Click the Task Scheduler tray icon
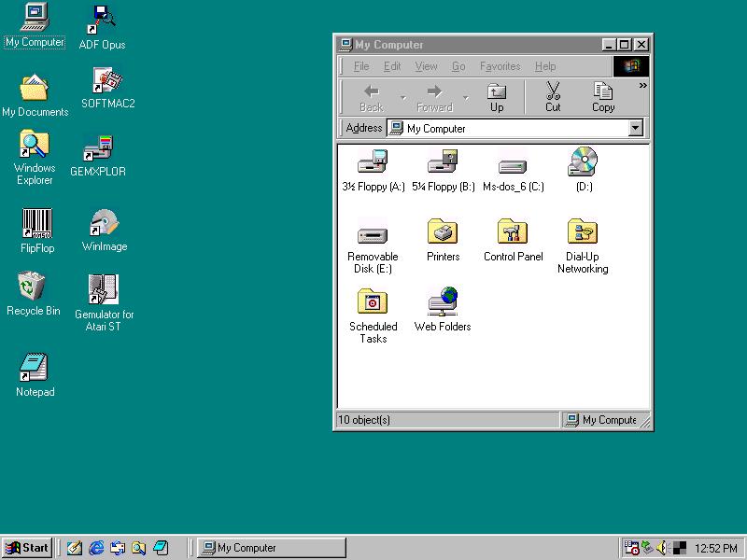 631,548
